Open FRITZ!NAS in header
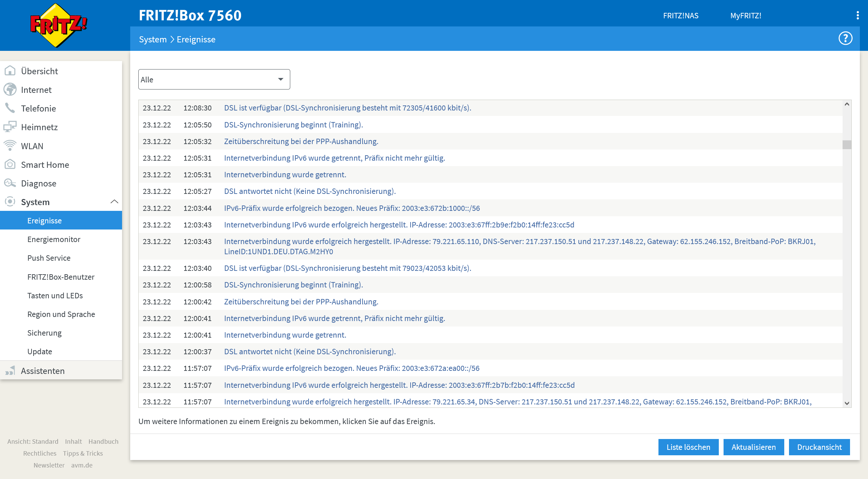Image resolution: width=868 pixels, height=479 pixels. [680, 16]
